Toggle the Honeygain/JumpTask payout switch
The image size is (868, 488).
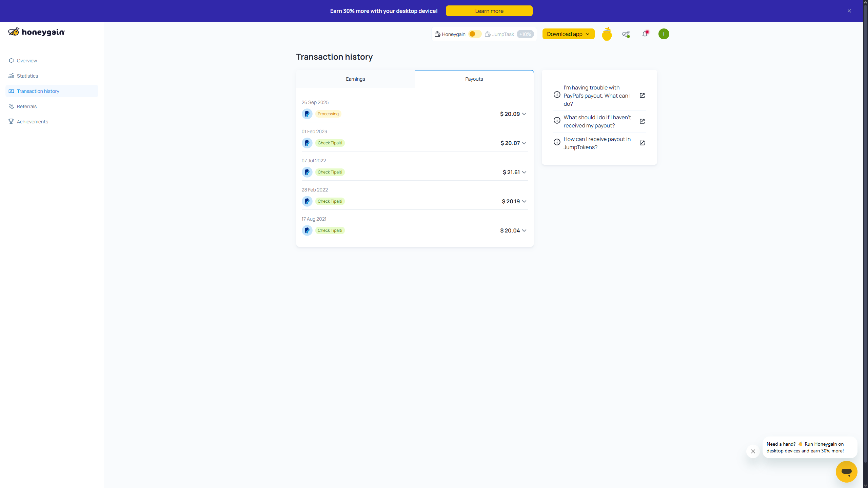(x=475, y=34)
